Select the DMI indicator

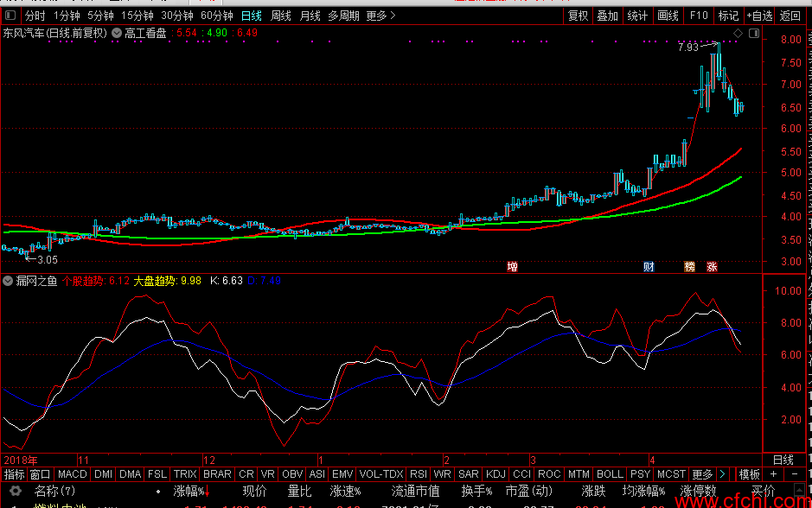click(x=104, y=473)
